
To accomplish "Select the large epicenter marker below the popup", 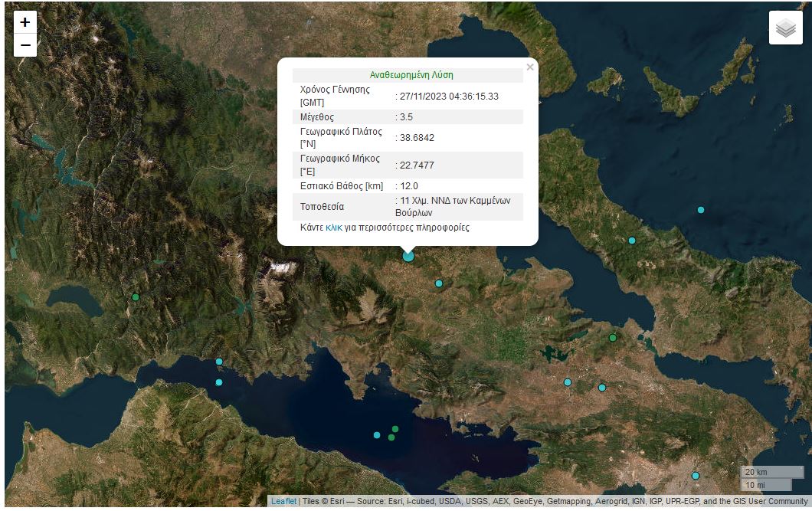I will [x=408, y=256].
